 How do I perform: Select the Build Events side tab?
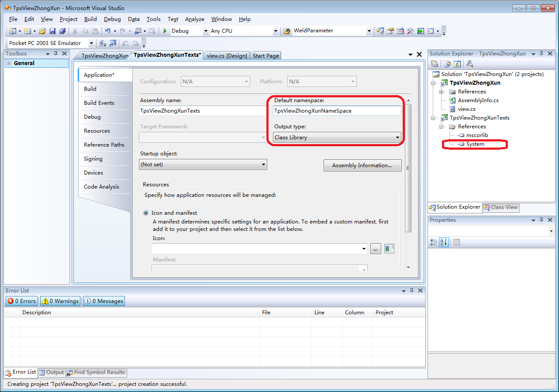point(104,103)
